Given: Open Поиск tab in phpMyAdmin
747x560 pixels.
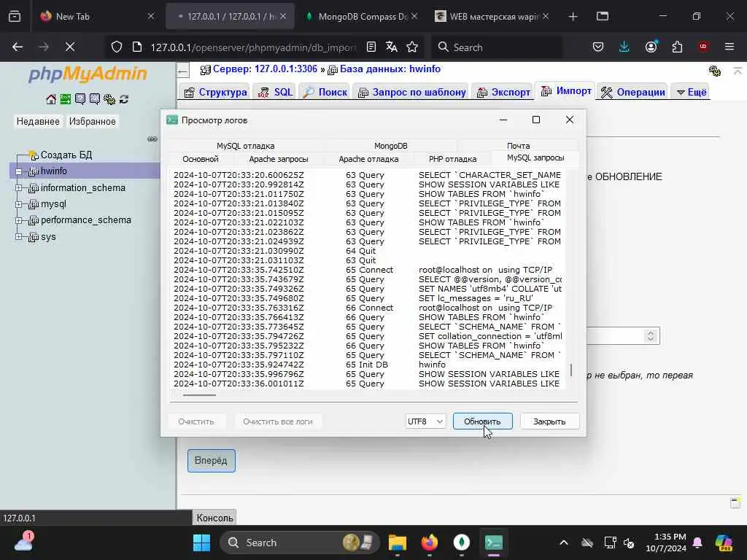Looking at the screenshot, I should (325, 92).
